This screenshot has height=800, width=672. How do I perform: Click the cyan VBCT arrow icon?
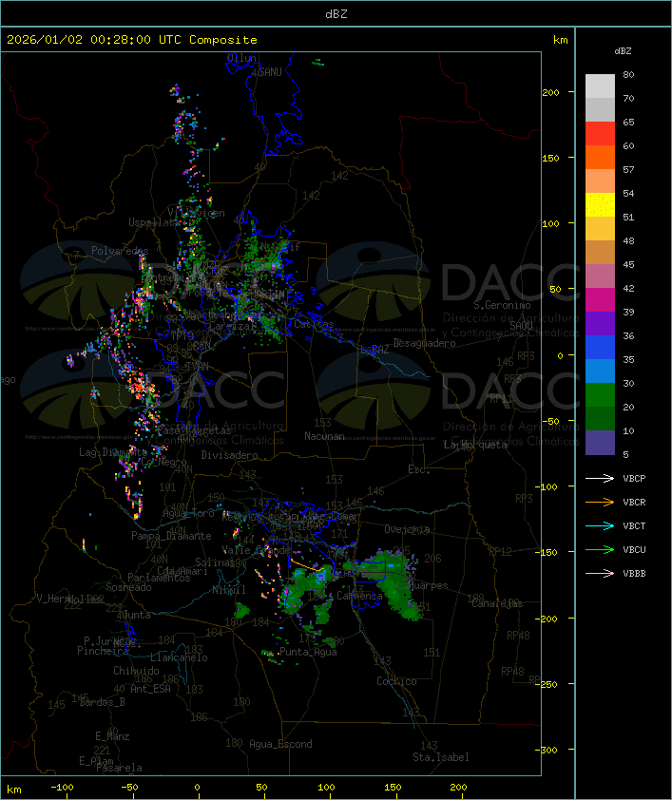click(600, 525)
